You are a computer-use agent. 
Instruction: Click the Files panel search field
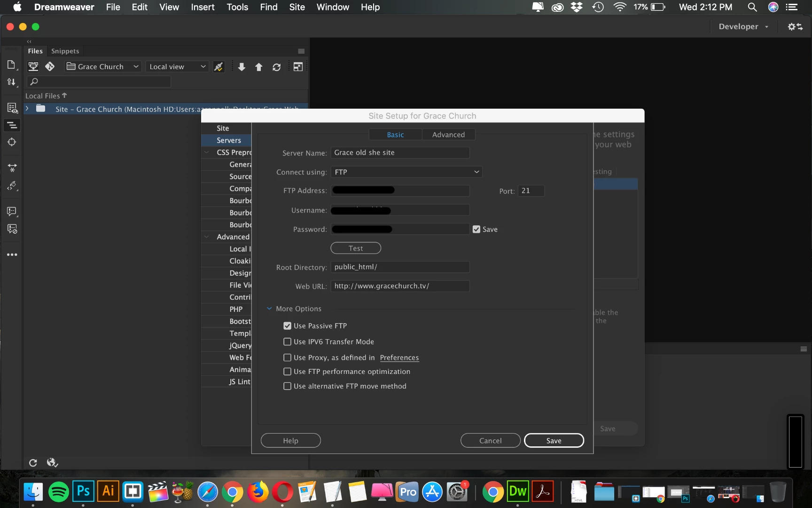pyautogui.click(x=99, y=82)
